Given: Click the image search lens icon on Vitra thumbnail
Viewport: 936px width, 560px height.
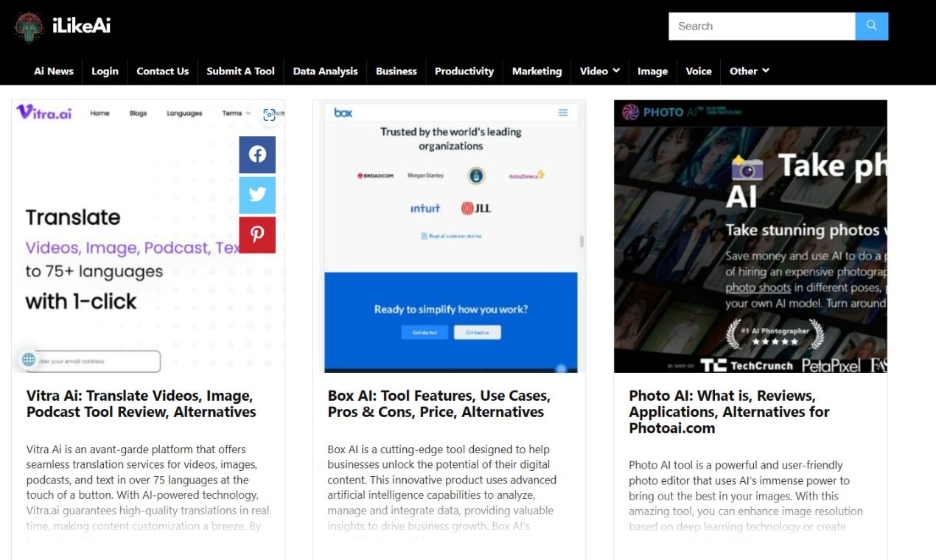Looking at the screenshot, I should 269,115.
